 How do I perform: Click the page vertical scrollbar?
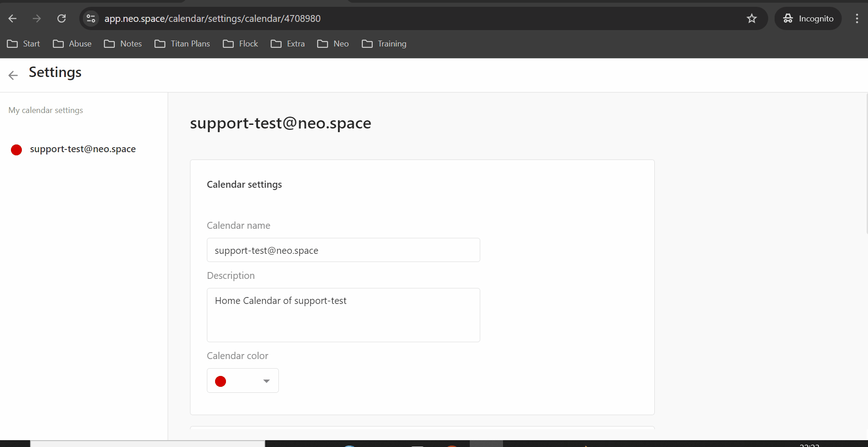(866, 164)
